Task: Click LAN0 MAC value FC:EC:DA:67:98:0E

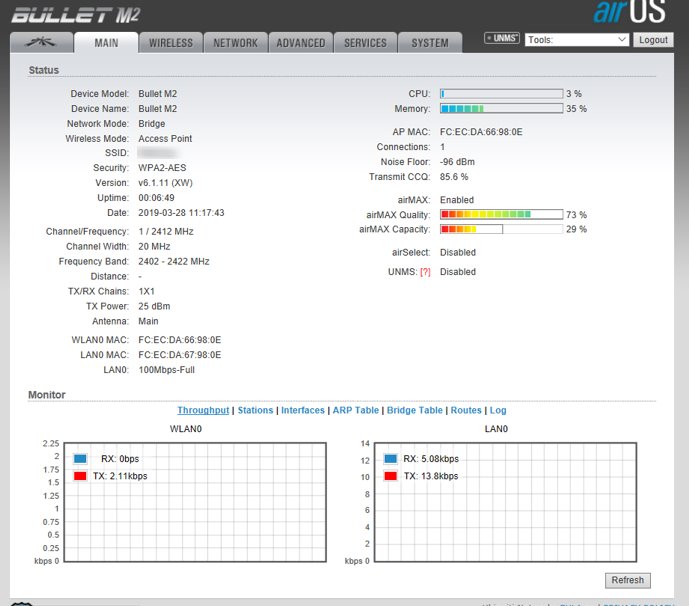Action: point(180,355)
